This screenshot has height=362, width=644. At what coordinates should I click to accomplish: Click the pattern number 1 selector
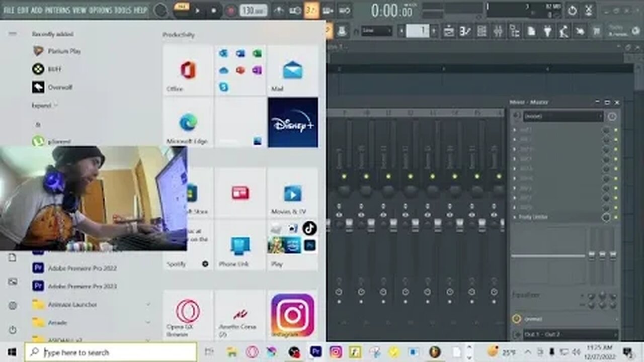[418, 31]
